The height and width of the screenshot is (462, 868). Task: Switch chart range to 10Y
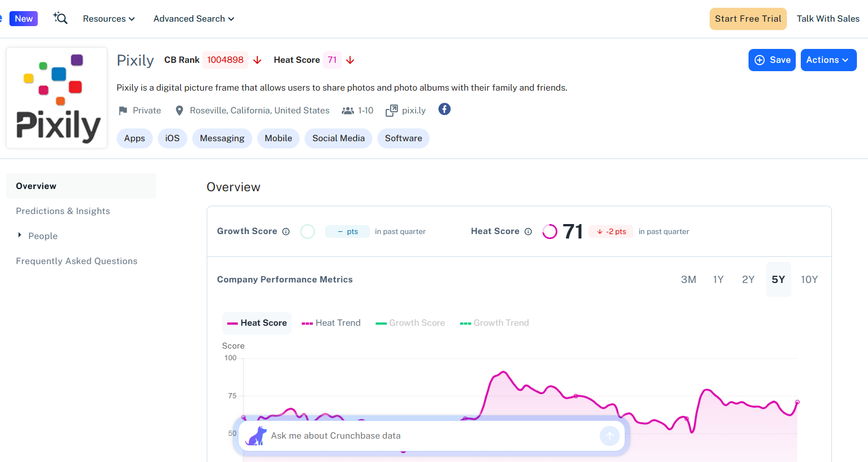tap(809, 280)
